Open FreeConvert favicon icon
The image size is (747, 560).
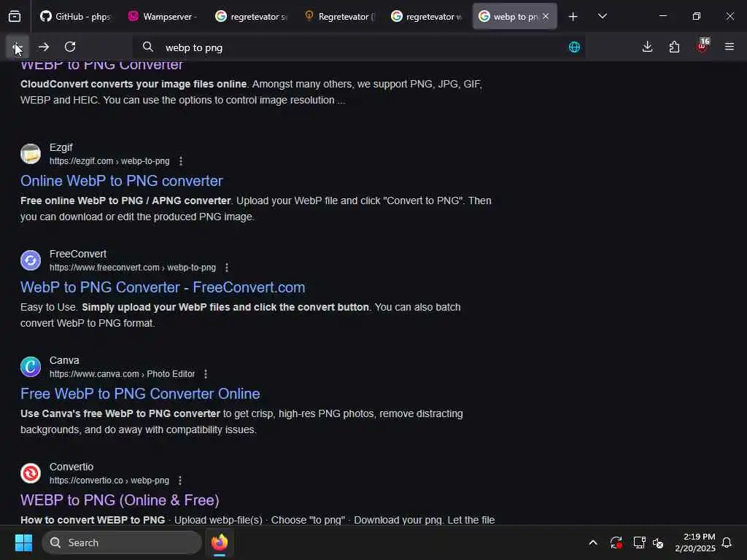tap(31, 260)
